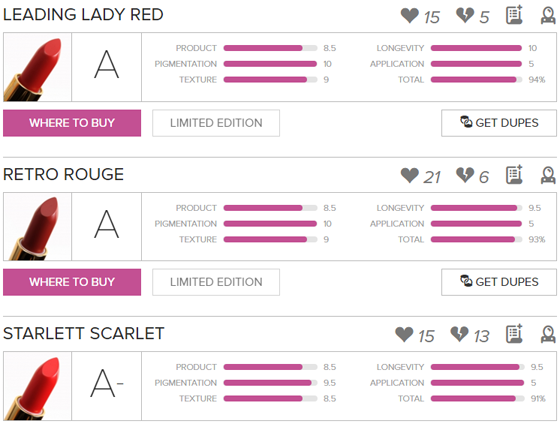Click the heart icon for Leading Lady Red

409,16
